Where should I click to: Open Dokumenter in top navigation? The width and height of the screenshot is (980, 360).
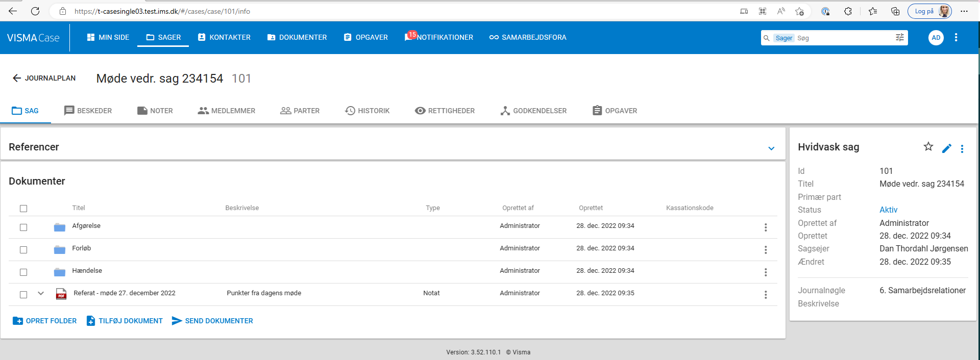(297, 37)
